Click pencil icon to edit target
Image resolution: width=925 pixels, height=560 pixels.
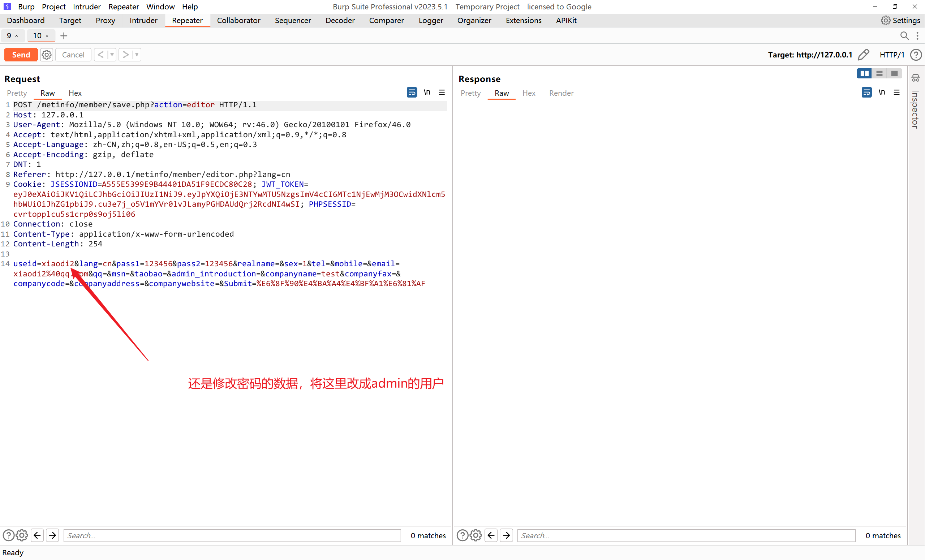(864, 55)
